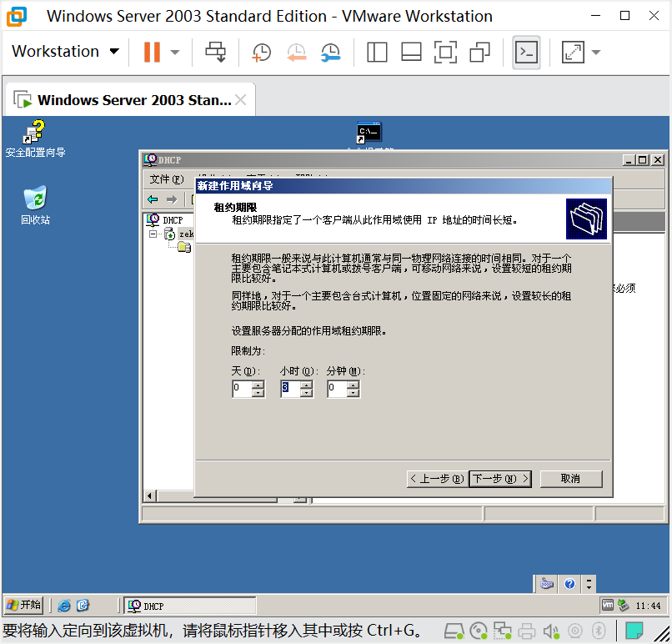Click the VMware Workstation logo icon
This screenshot has width=672, height=644.
[17, 16]
